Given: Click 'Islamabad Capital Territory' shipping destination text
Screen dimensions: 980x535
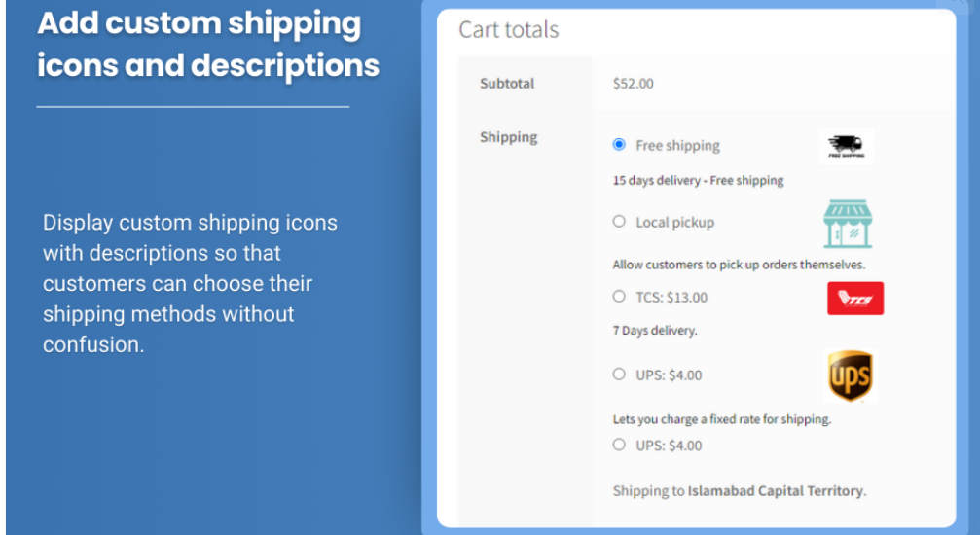Looking at the screenshot, I should [775, 490].
